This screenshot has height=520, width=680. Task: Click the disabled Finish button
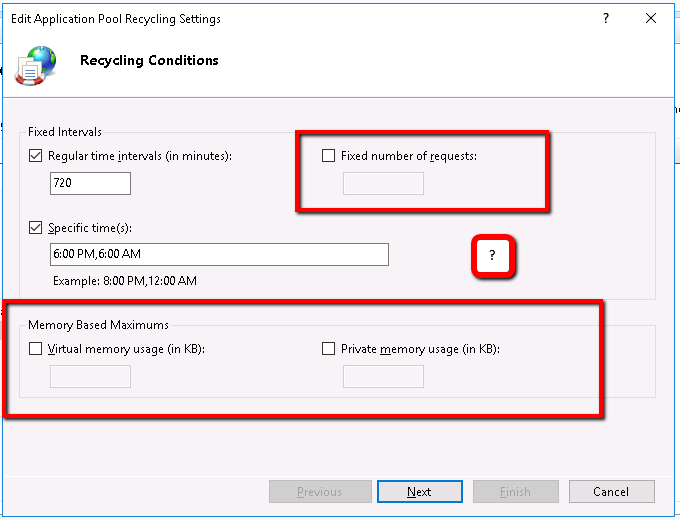pos(516,491)
